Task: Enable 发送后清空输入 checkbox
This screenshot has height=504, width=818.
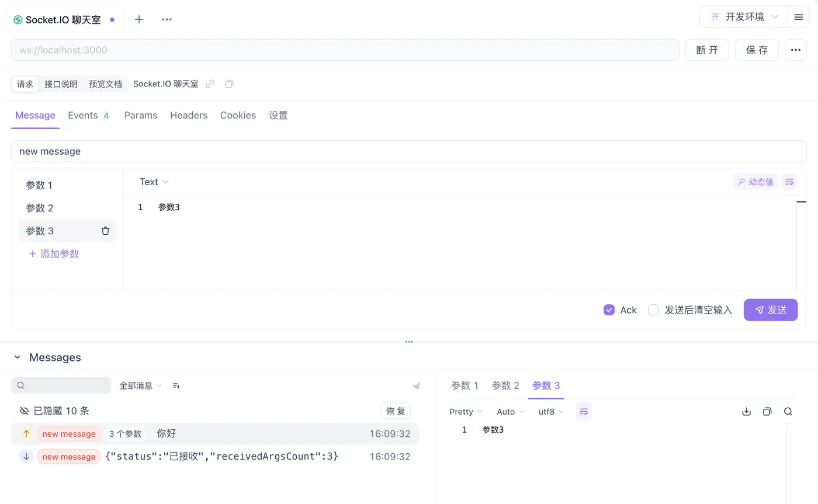Action: tap(653, 310)
